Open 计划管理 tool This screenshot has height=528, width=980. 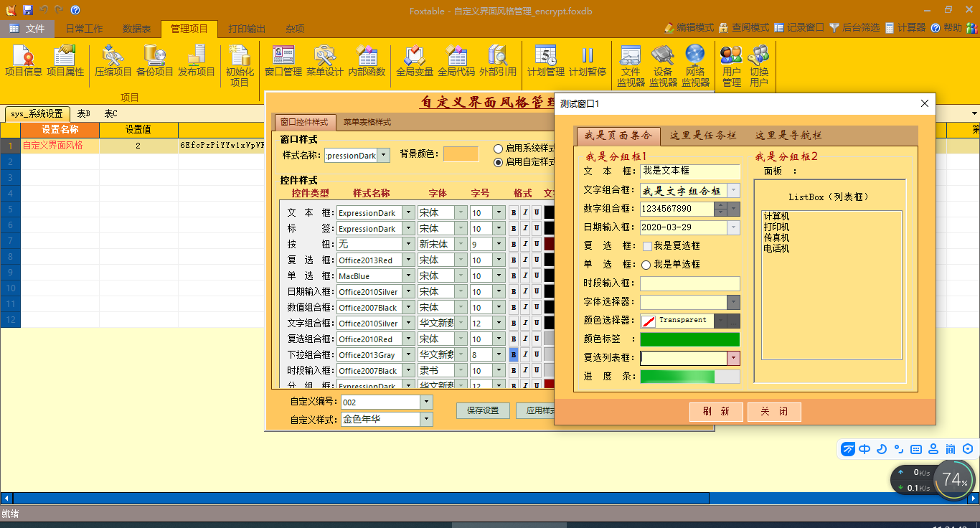(x=546, y=61)
